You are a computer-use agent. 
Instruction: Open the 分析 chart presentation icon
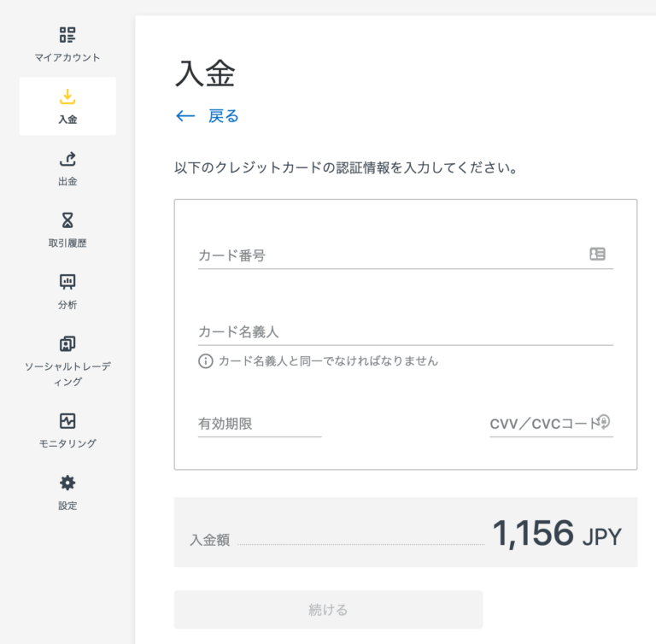[67, 282]
